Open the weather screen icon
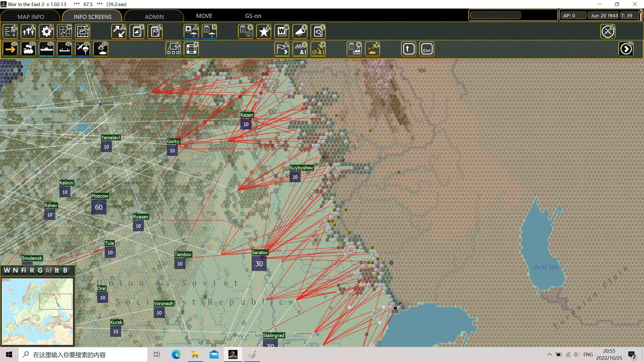Viewport: 644px width, 362px height. 83,32
